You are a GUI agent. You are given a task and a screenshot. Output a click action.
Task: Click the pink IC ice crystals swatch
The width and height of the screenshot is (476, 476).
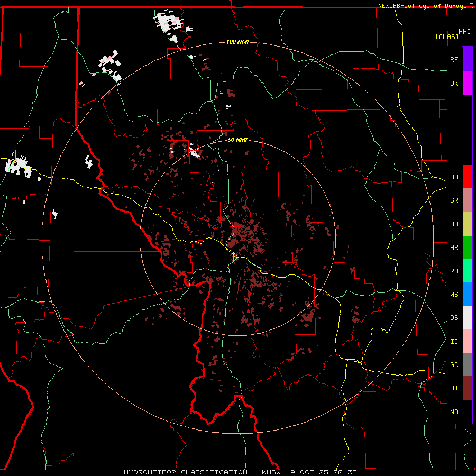click(467, 341)
